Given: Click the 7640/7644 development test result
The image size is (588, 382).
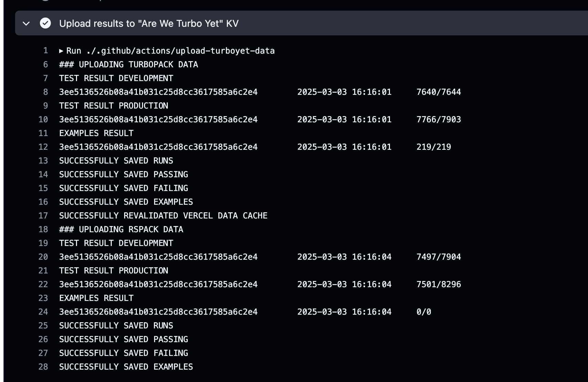Looking at the screenshot, I should tap(438, 92).
